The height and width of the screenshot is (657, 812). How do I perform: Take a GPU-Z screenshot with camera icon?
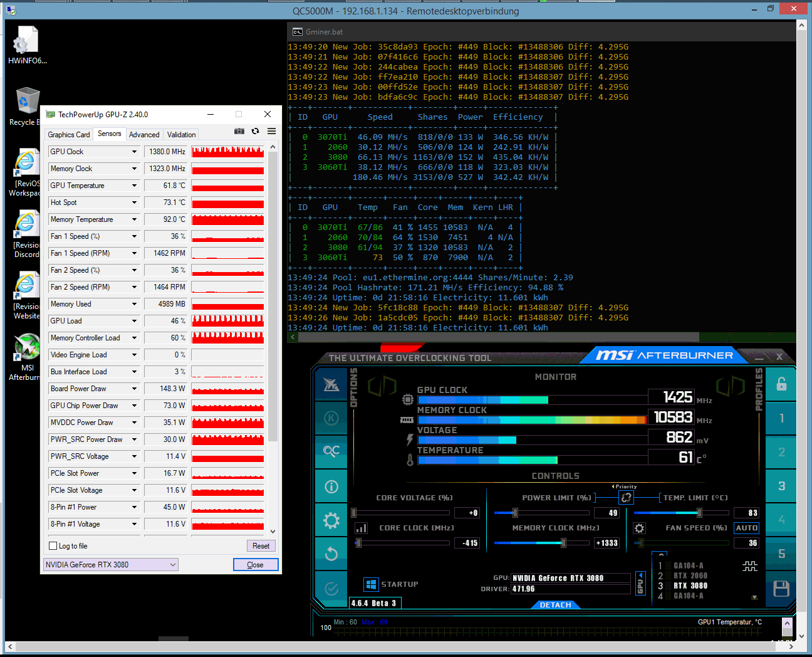[239, 131]
